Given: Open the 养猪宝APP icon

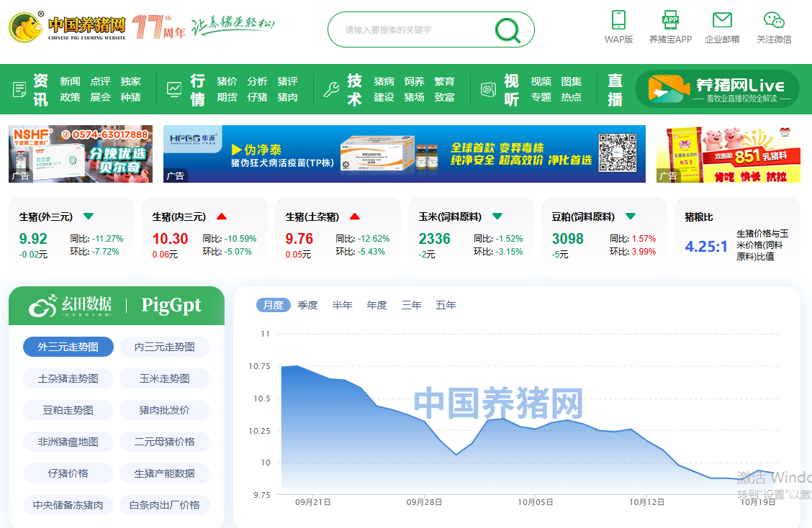Looking at the screenshot, I should [670, 20].
